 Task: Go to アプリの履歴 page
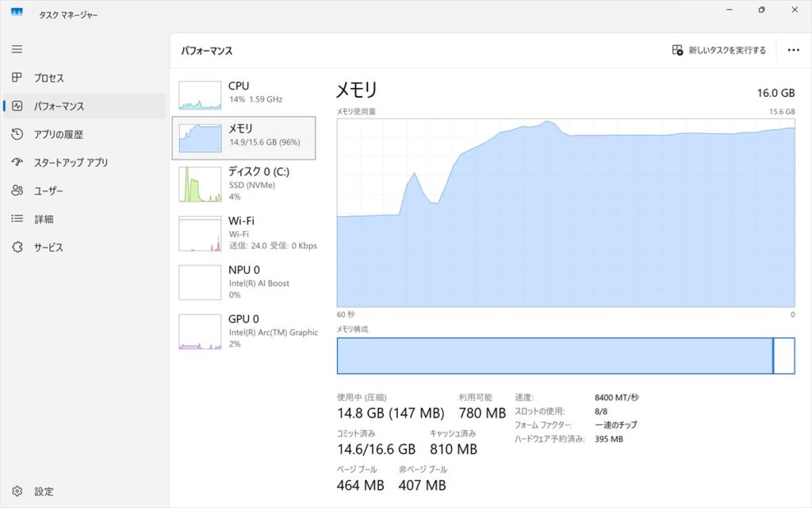click(84, 134)
